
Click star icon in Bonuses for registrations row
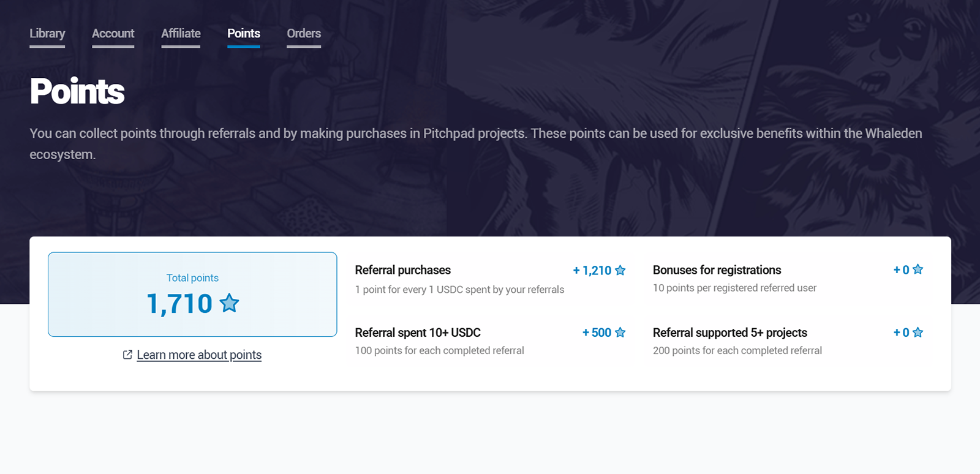point(918,269)
